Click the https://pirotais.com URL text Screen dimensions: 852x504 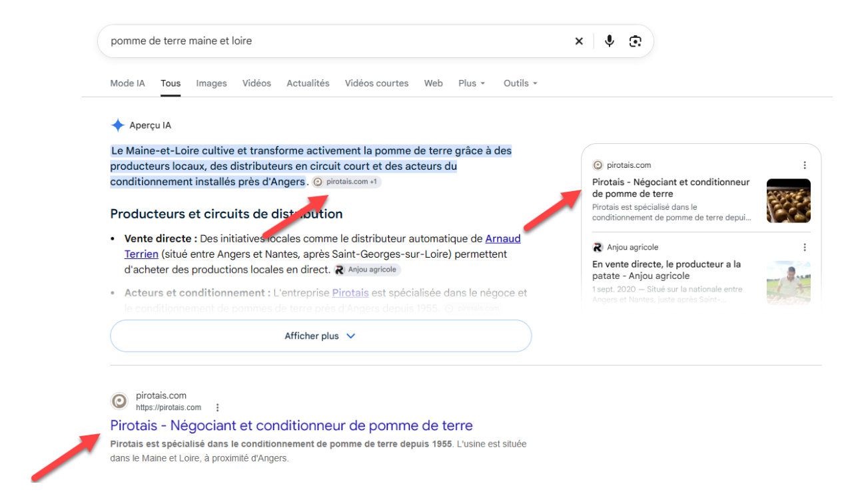pyautogui.click(x=169, y=407)
